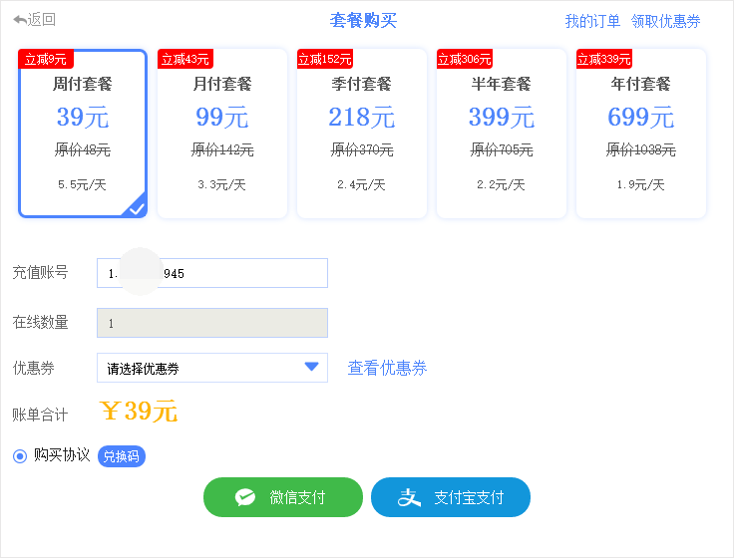The width and height of the screenshot is (734, 560).
Task: Click the 在线数量 quantity field
Action: pyautogui.click(x=212, y=323)
